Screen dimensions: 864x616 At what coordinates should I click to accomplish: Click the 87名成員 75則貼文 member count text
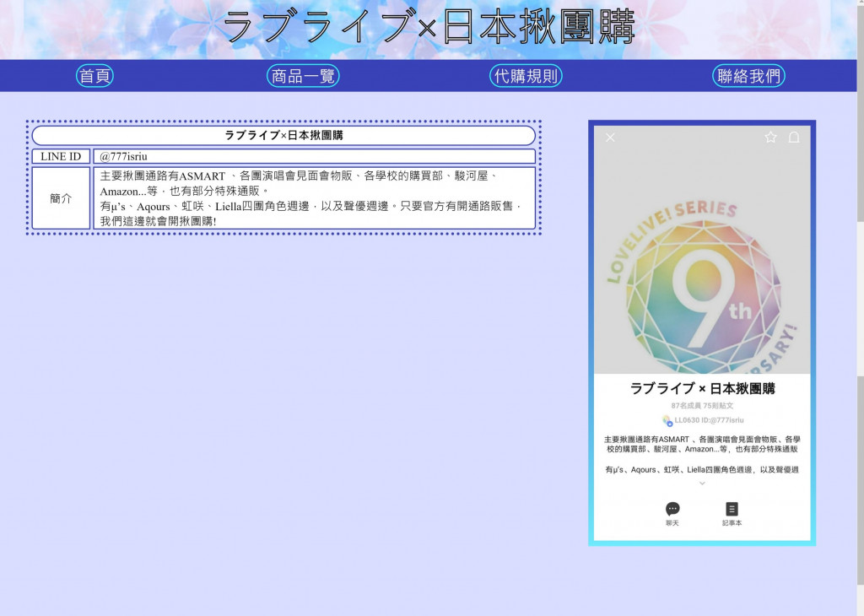702,406
